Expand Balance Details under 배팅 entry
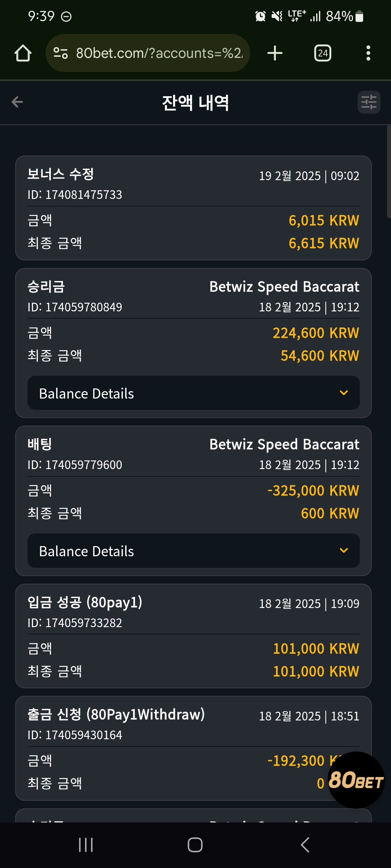This screenshot has width=391, height=868. [x=194, y=551]
